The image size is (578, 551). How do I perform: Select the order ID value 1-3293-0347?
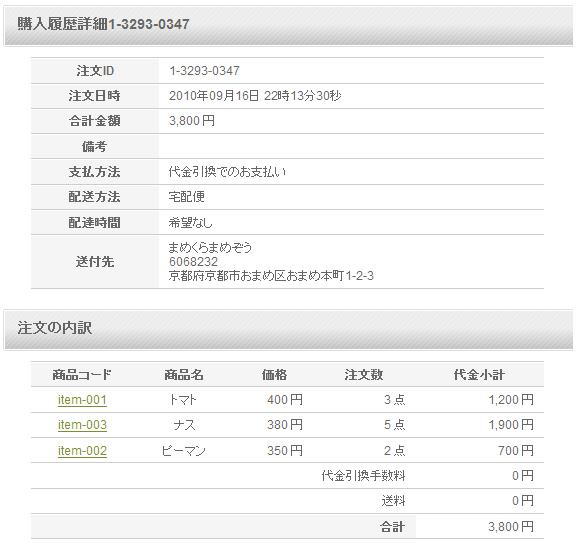click(x=205, y=71)
